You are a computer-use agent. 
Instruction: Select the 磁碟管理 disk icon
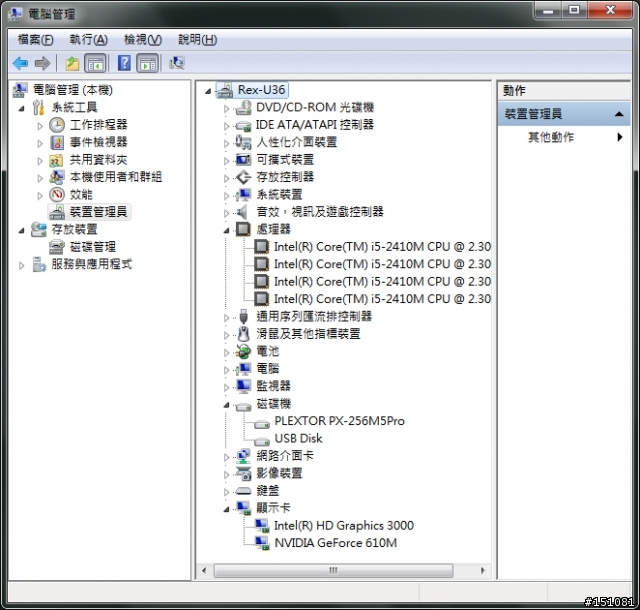point(56,247)
